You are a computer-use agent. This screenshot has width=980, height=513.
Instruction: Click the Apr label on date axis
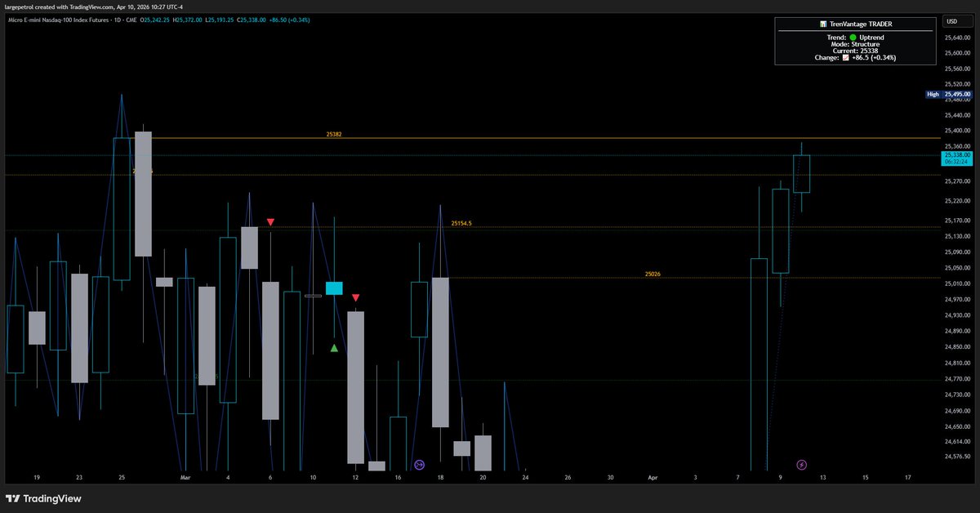(653, 477)
